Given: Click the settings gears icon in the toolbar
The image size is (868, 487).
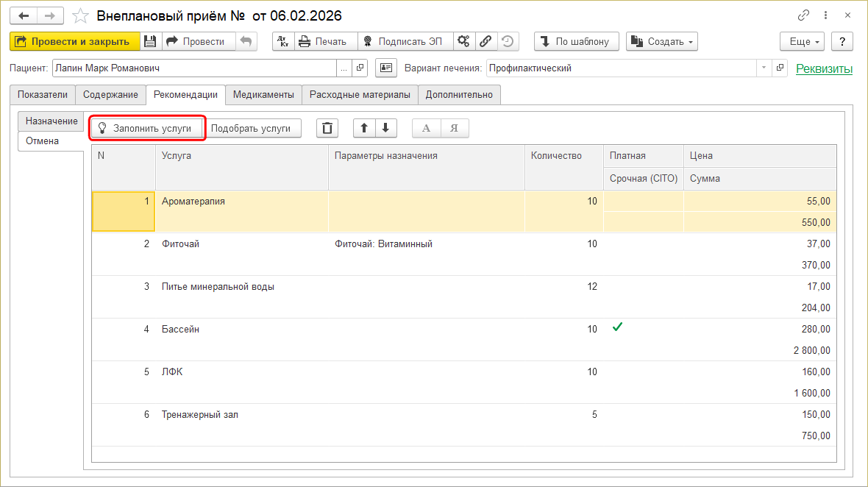Looking at the screenshot, I should tap(463, 41).
